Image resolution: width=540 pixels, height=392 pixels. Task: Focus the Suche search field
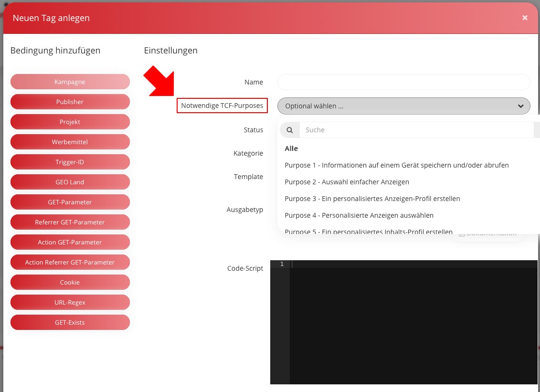point(415,130)
